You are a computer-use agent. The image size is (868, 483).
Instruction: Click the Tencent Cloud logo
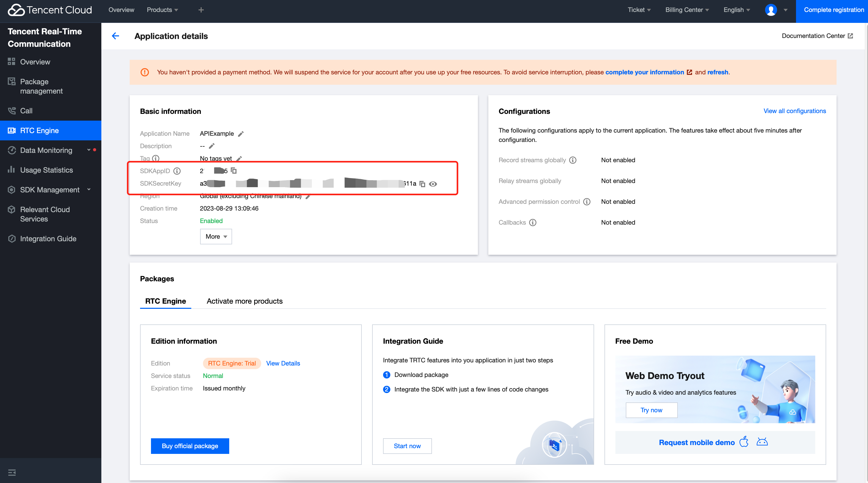[x=50, y=10]
